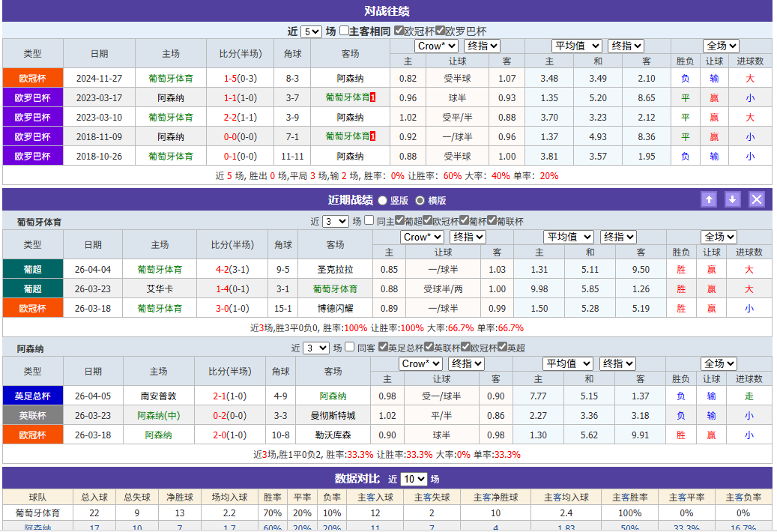Screen dimensions: 777x532
Task: Uncheck the 葡超 filter checkbox
Action: click(398, 220)
